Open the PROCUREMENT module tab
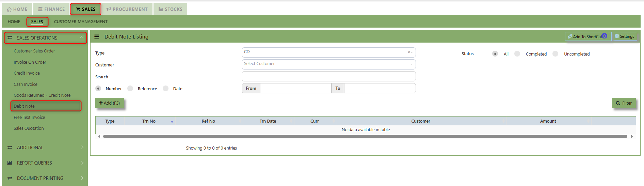This screenshot has width=644, height=186. [127, 9]
